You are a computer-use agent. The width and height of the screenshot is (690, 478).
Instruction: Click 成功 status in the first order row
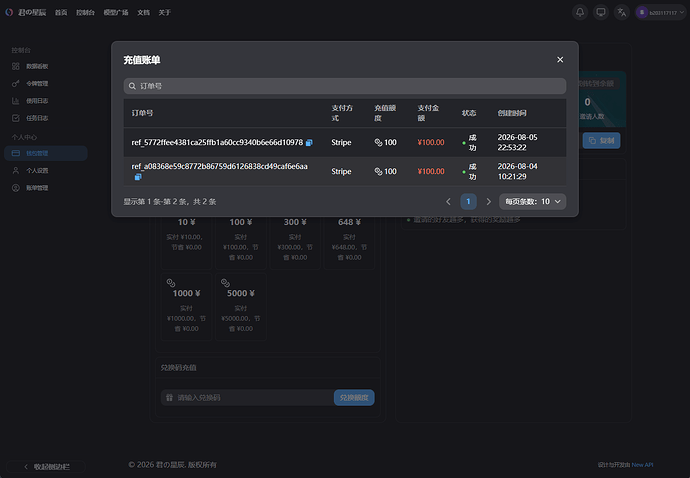point(470,143)
